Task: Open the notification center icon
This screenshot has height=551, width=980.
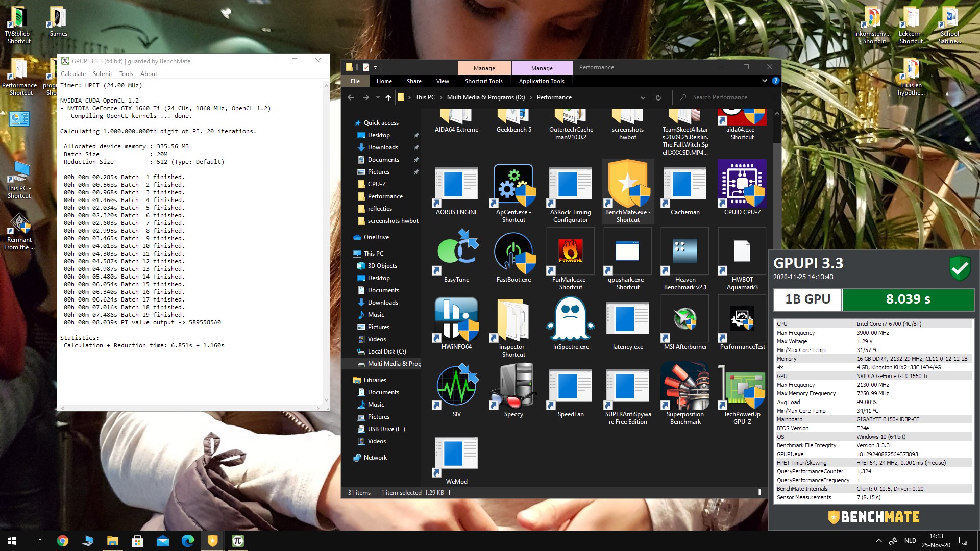Action: pyautogui.click(x=963, y=541)
